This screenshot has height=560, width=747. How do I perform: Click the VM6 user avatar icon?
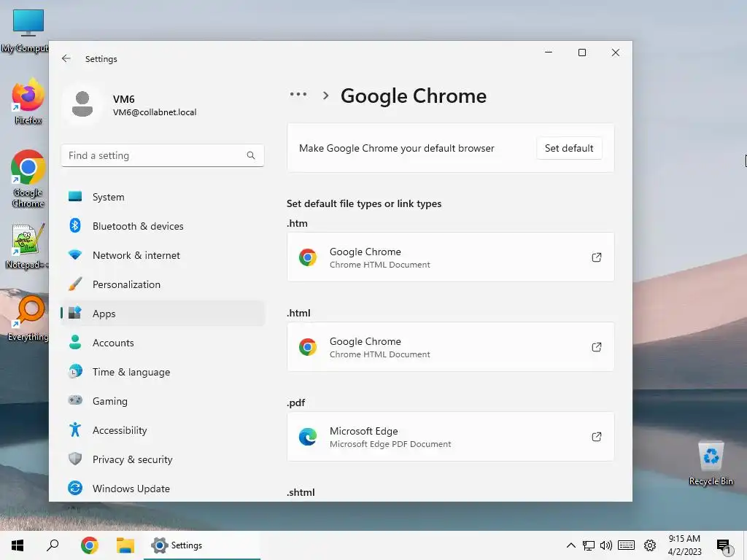(x=82, y=104)
